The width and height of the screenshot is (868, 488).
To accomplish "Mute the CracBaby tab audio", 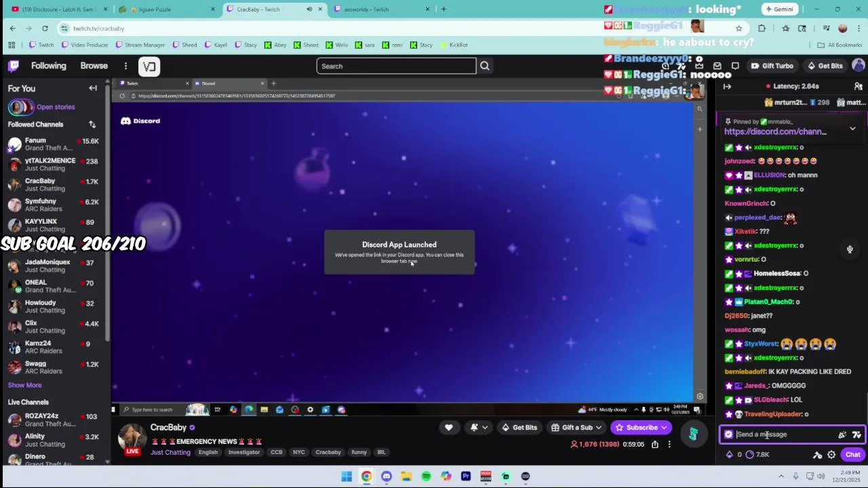I will pyautogui.click(x=309, y=9).
